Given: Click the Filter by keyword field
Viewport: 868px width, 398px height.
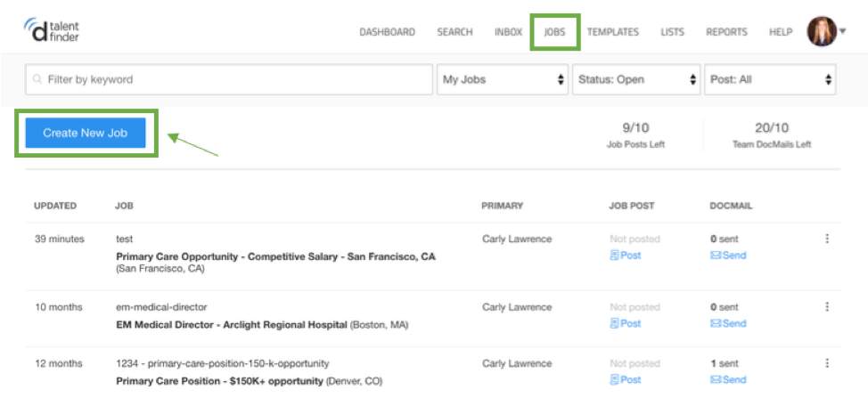Looking at the screenshot, I should 229,79.
